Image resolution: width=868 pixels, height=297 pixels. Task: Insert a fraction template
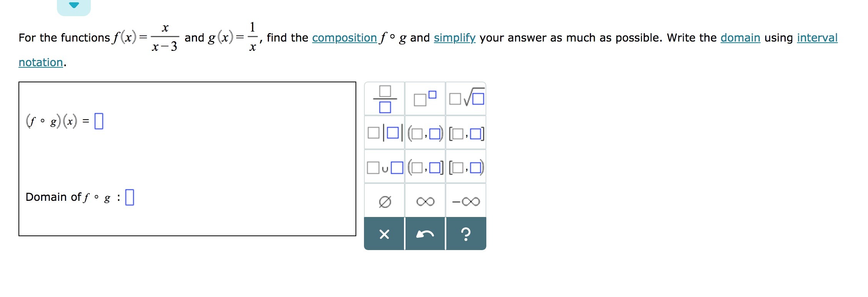[x=385, y=99]
